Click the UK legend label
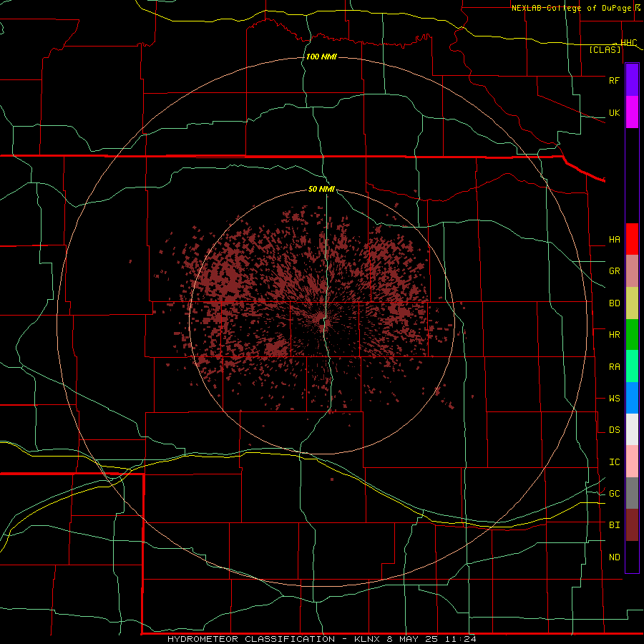The width and height of the screenshot is (644, 644). point(614,112)
